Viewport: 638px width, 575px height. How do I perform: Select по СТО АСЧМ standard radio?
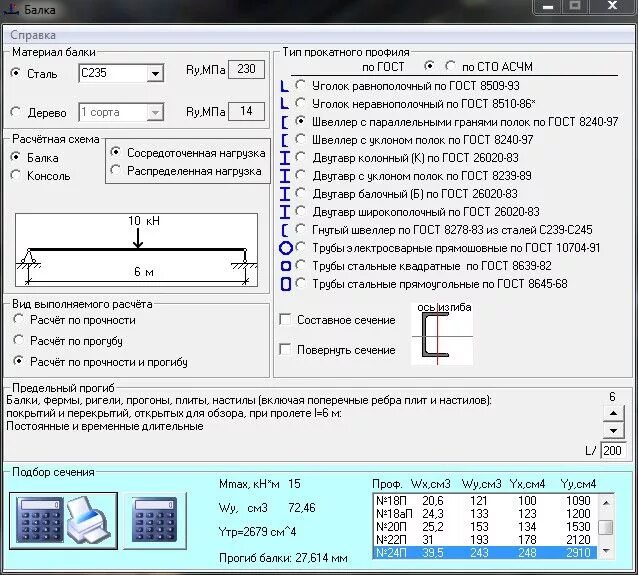pos(450,66)
